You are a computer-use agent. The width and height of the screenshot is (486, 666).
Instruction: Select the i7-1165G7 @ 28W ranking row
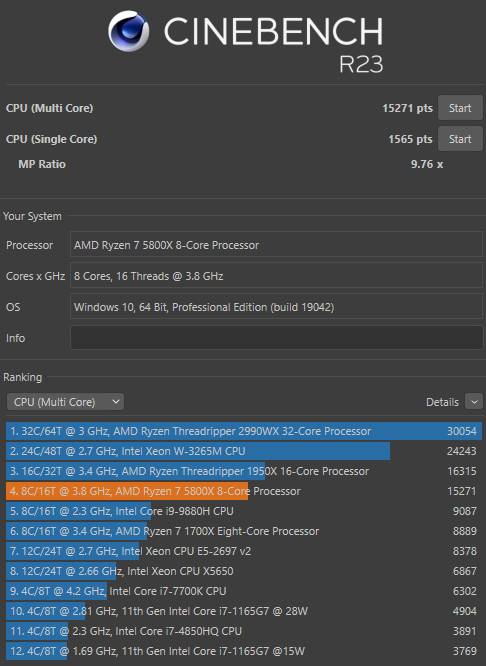tap(244, 611)
